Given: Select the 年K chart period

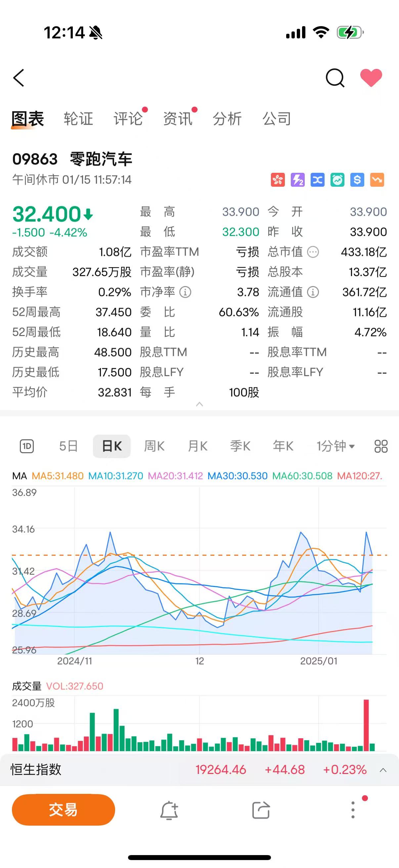Looking at the screenshot, I should click(x=283, y=447).
